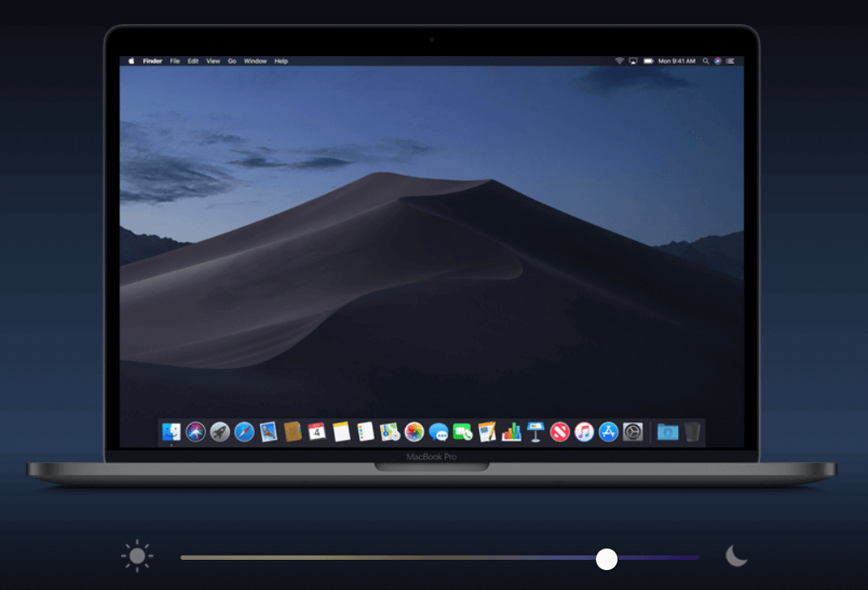Open the Reminders list icon in dock
The width and height of the screenshot is (868, 590).
pos(365,432)
